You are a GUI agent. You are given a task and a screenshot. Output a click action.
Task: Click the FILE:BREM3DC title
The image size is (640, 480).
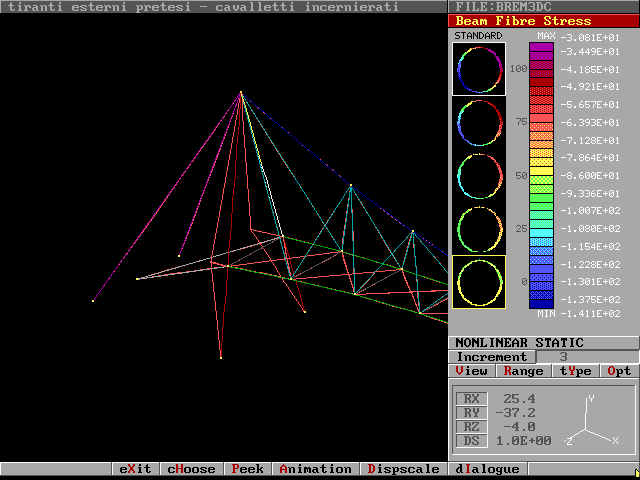pos(503,7)
